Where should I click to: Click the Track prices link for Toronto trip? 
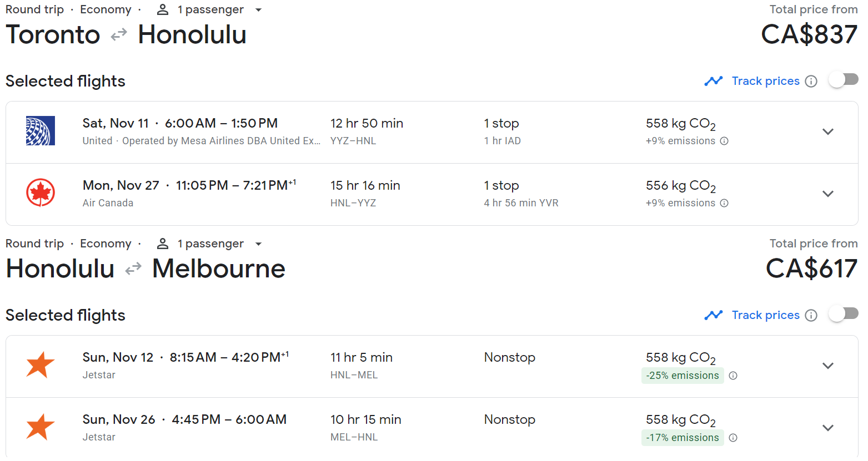point(765,81)
